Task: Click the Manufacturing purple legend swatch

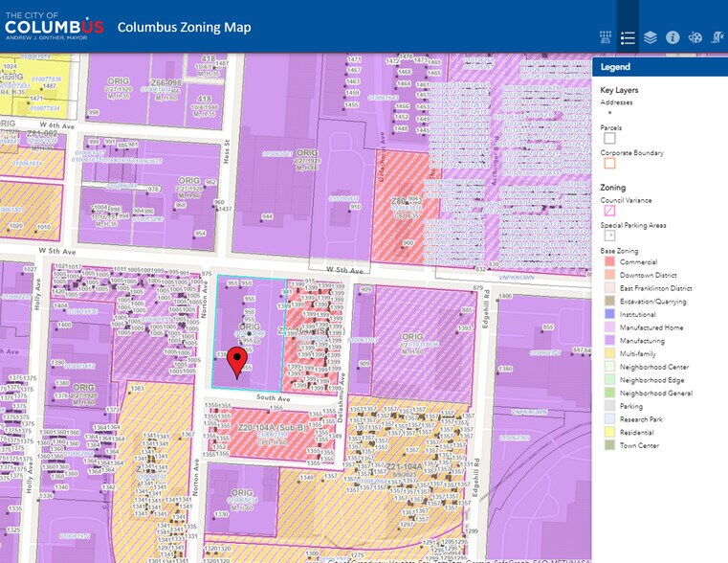Action: tap(608, 340)
